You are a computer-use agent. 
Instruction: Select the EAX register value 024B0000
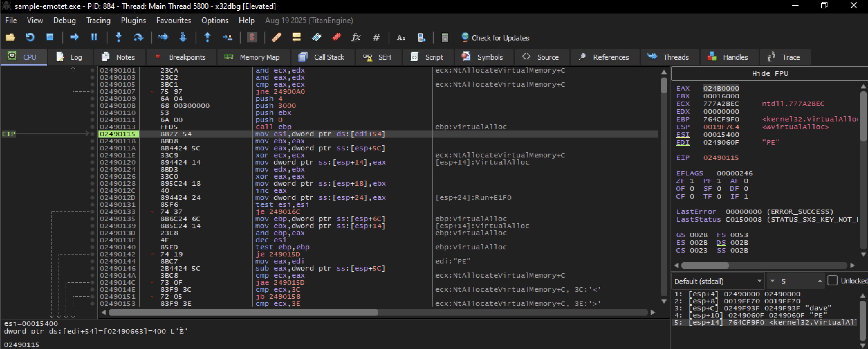coord(721,88)
